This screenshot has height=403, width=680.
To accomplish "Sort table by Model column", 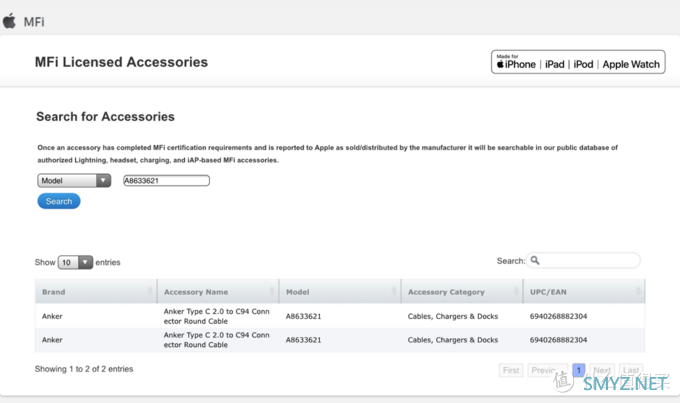I will (x=340, y=292).
